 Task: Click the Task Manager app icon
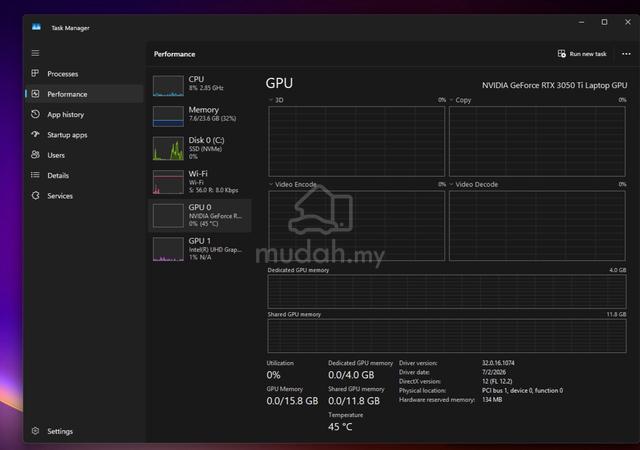(36, 27)
